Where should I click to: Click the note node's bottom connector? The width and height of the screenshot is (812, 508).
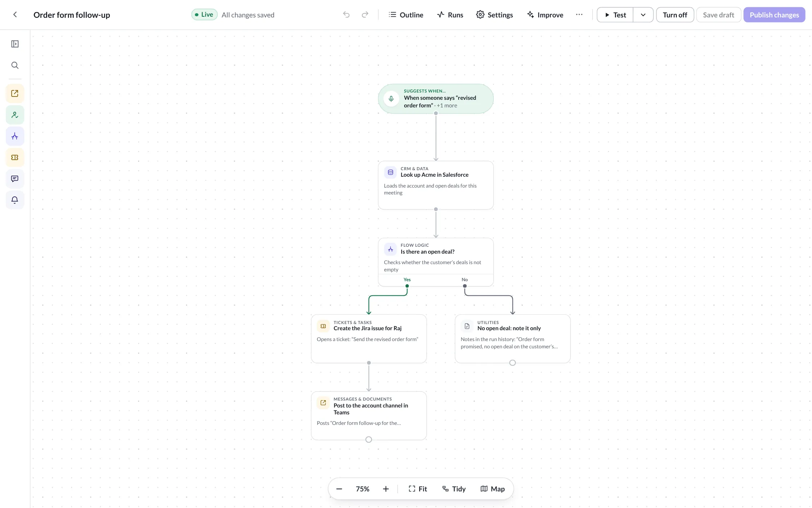point(513,363)
